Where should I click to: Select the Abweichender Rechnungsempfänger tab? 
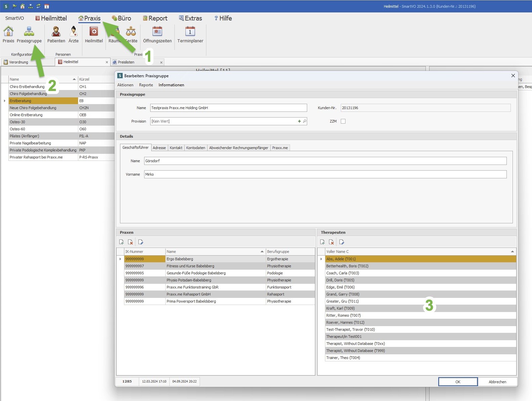coord(239,148)
